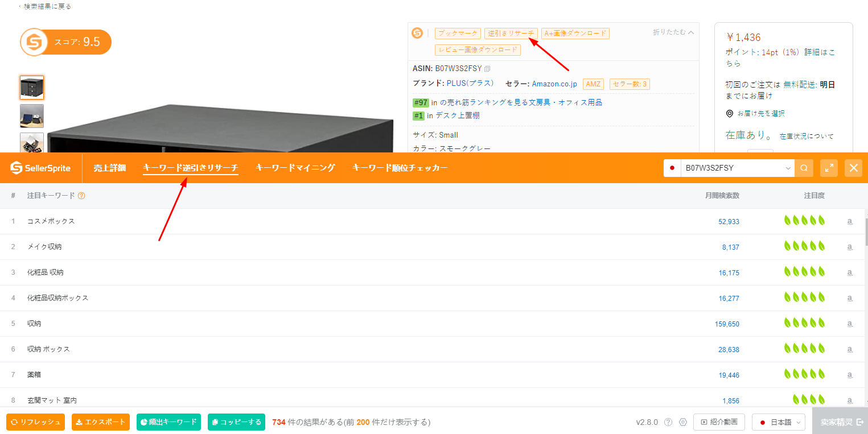Copy the ASIN with the copy icon
This screenshot has width=868, height=434.
487,69
